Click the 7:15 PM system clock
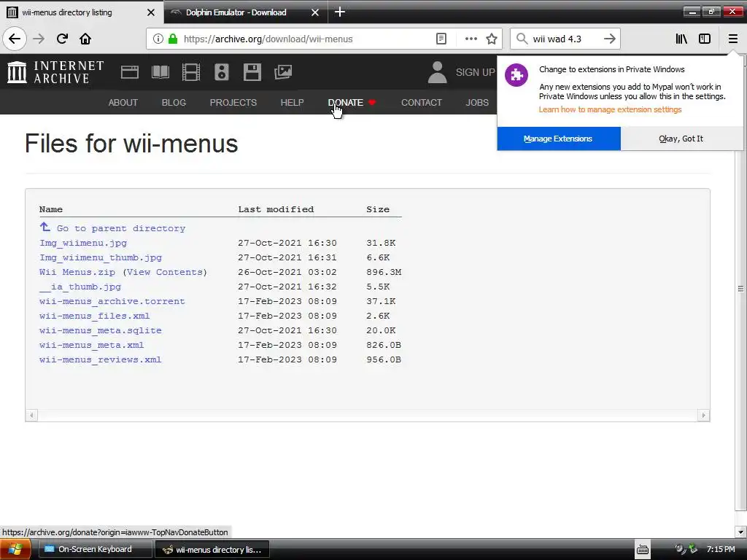Viewport: 747px width, 560px height. tap(721, 549)
